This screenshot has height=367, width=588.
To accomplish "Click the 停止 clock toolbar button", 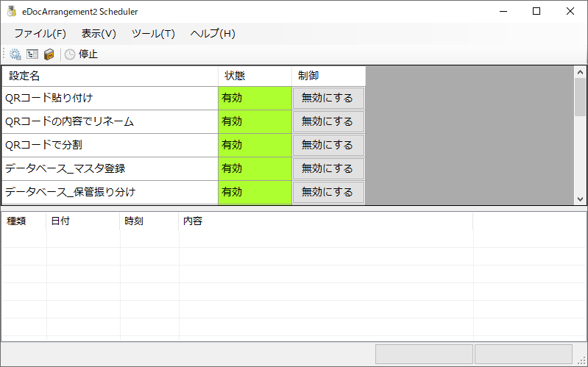I will (x=81, y=54).
